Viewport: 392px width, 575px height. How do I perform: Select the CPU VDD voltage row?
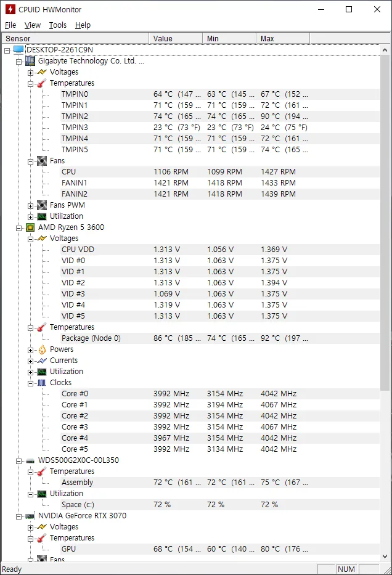pyautogui.click(x=220, y=250)
